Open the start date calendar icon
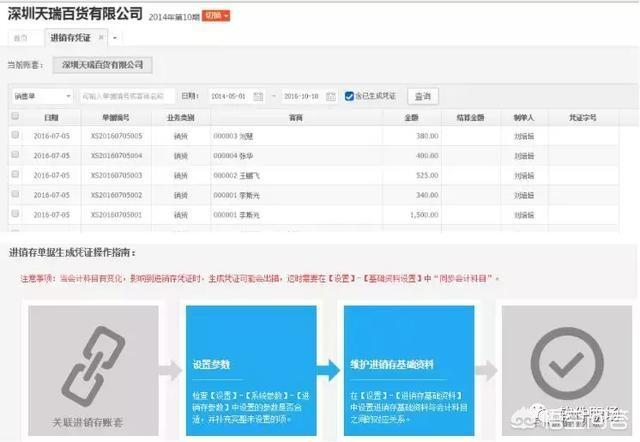Screen dimensions: 640x442 coord(259,96)
